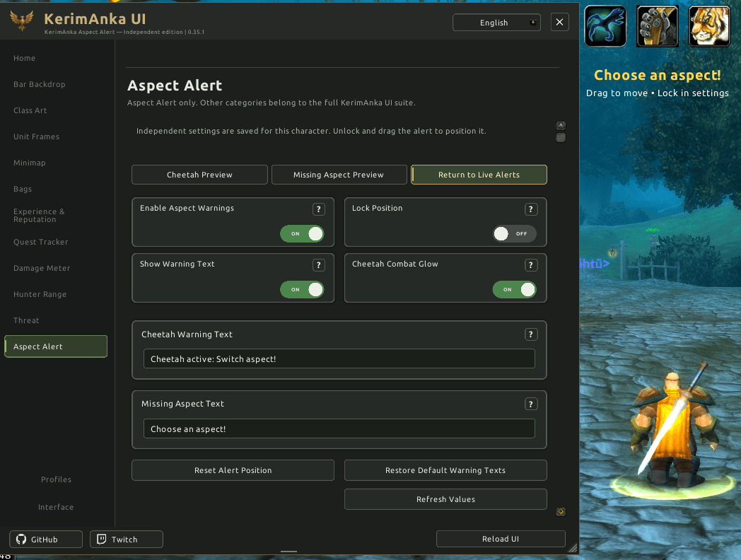
Task: Click the gauntlet aspect icon
Action: coord(658,26)
